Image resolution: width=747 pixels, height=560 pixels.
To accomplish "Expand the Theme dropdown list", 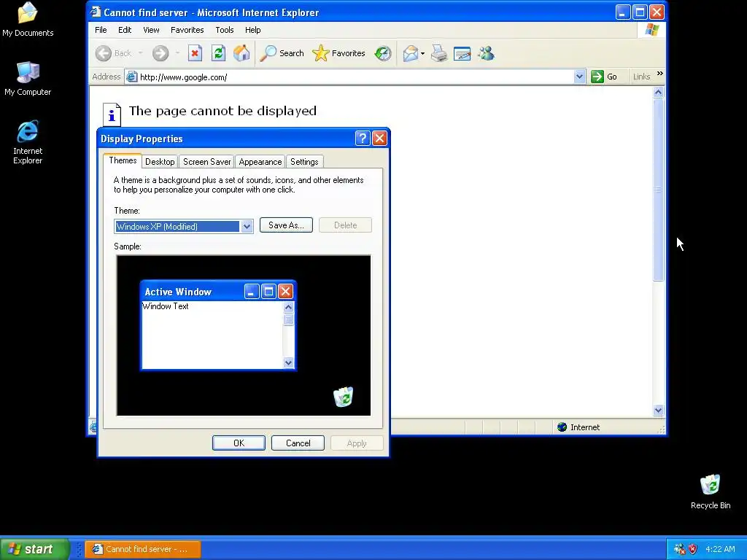I will (247, 227).
